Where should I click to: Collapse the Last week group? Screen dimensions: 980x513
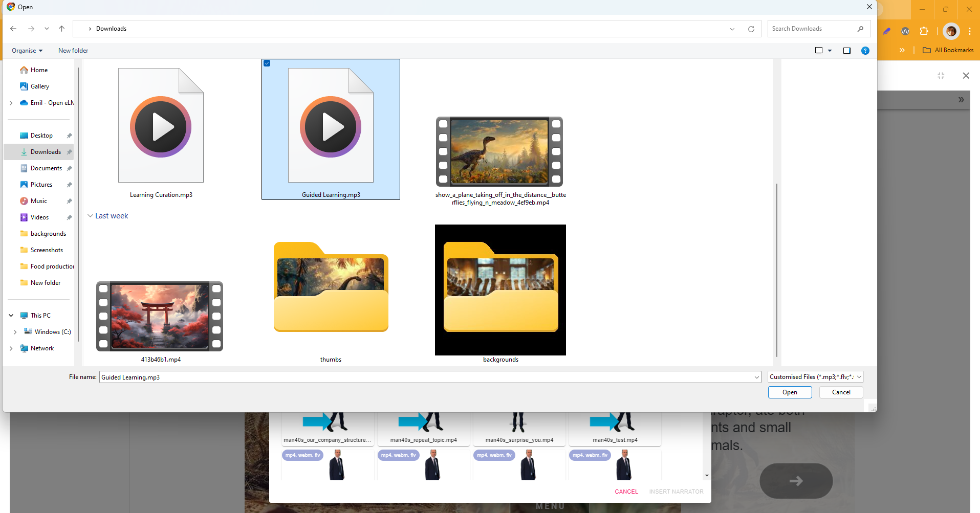(x=90, y=216)
